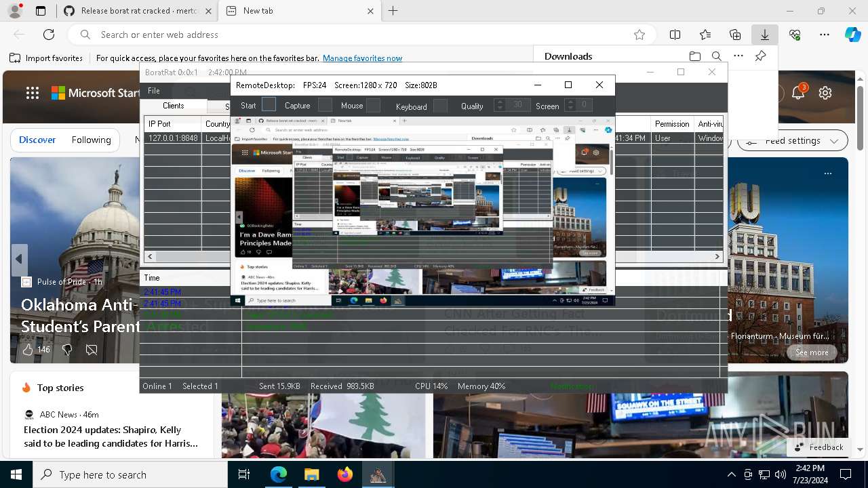Screen dimensions: 868x488
Task: Click See more on Dortmund card
Action: [x=812, y=352]
